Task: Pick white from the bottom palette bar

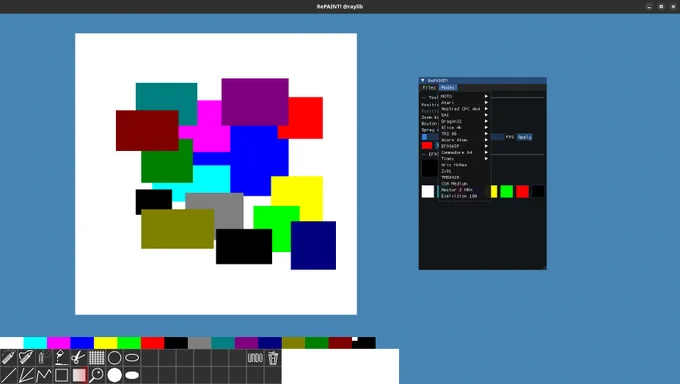Action: point(12,343)
